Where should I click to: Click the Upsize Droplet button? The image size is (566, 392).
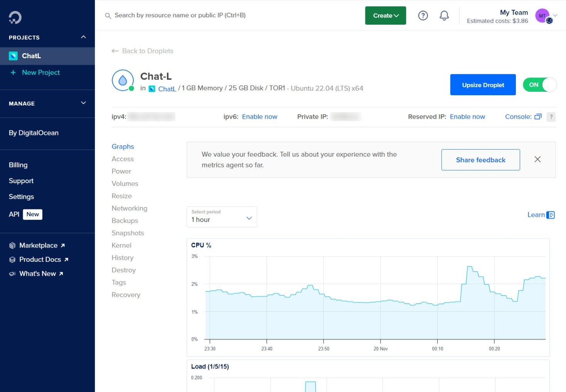tap(483, 85)
